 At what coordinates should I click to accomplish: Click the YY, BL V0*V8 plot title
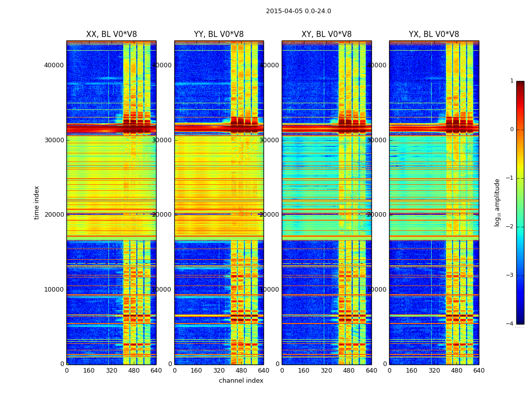tap(218, 34)
